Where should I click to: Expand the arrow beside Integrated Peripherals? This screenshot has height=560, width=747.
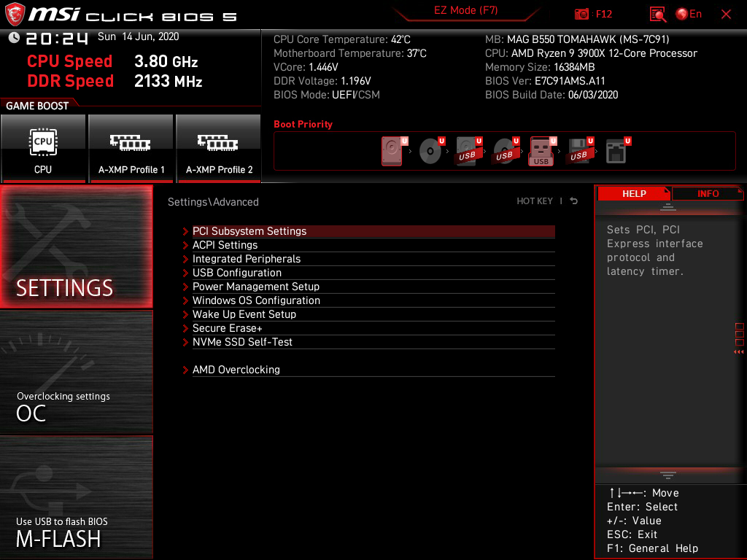coord(185,259)
